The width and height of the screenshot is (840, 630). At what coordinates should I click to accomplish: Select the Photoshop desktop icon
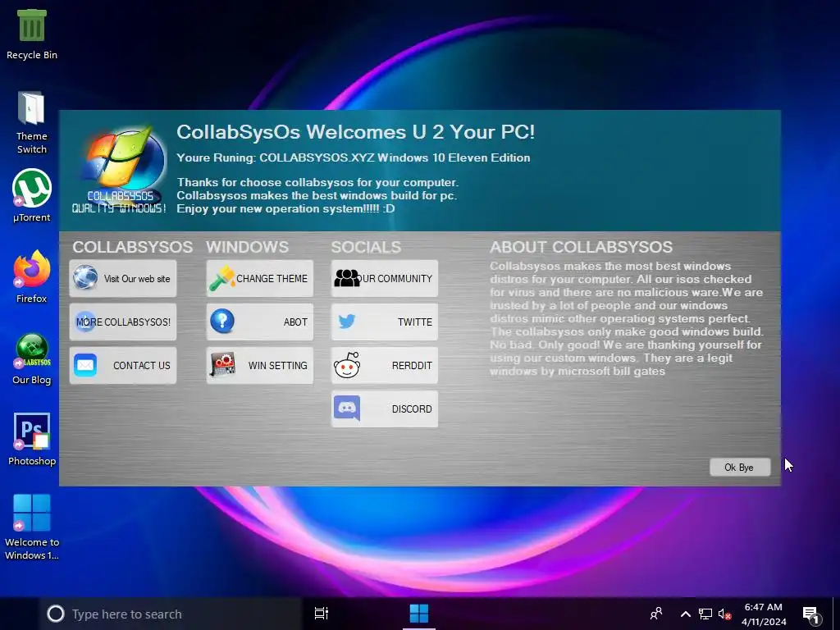click(32, 440)
